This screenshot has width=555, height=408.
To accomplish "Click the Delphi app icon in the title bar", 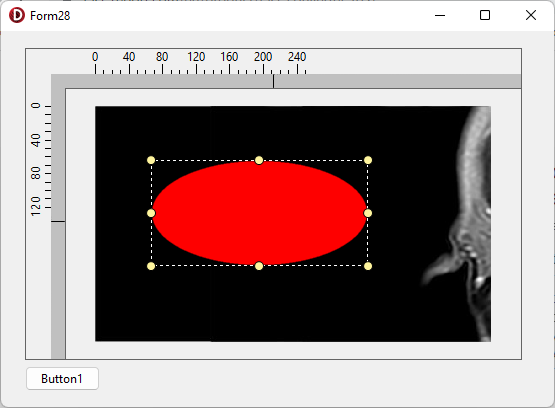I will pyautogui.click(x=17, y=16).
